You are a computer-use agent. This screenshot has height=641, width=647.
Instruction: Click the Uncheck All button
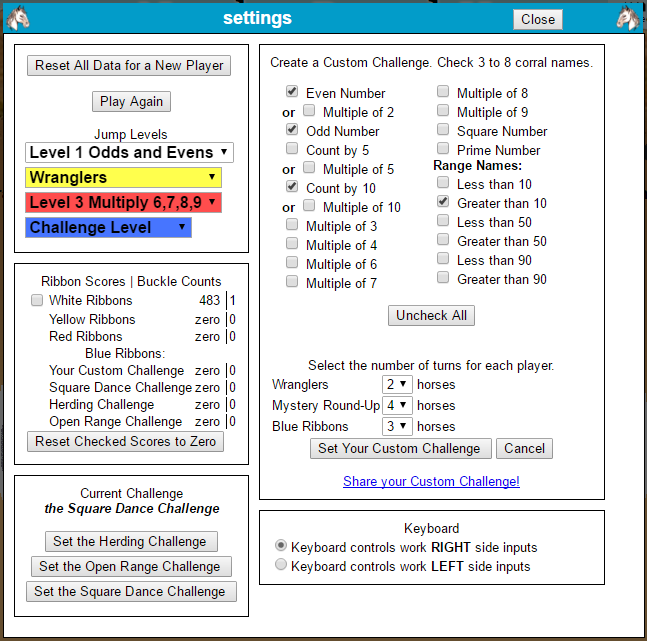431,315
